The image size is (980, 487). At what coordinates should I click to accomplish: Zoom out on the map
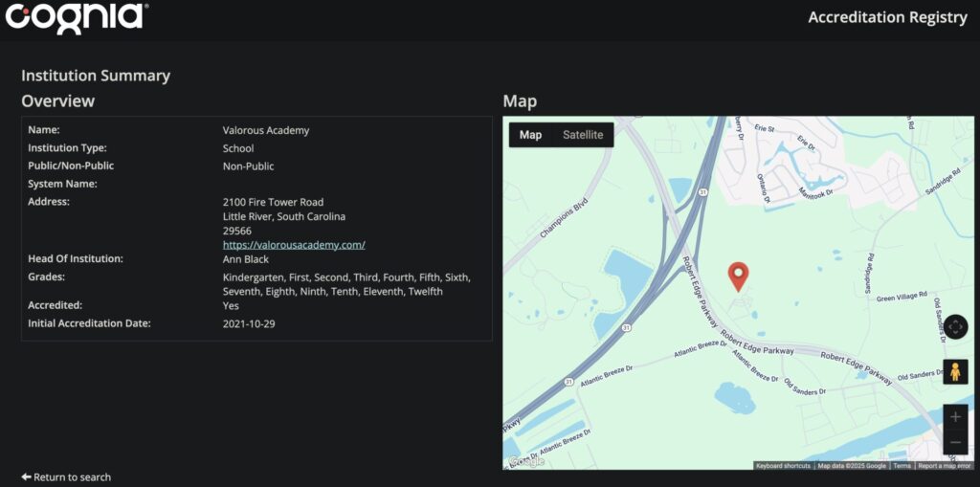pyautogui.click(x=955, y=443)
